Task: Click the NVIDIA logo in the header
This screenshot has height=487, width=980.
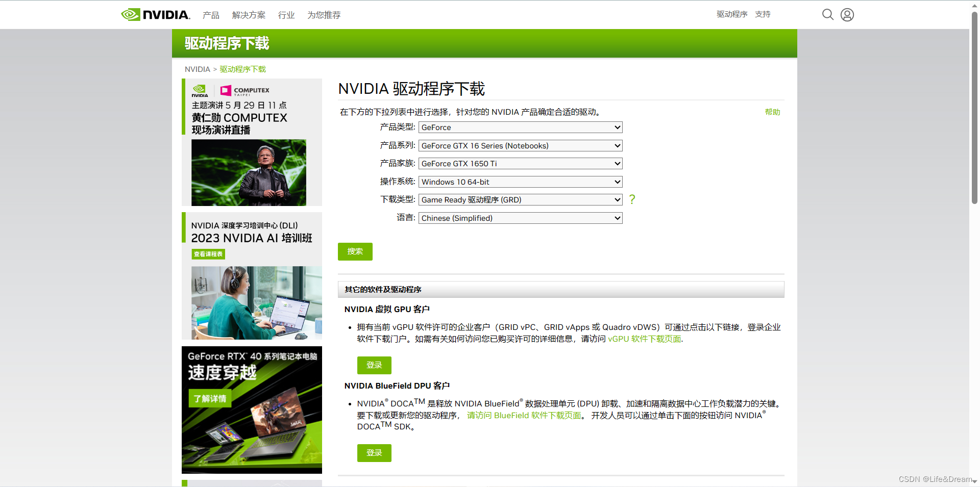Action: [x=155, y=14]
